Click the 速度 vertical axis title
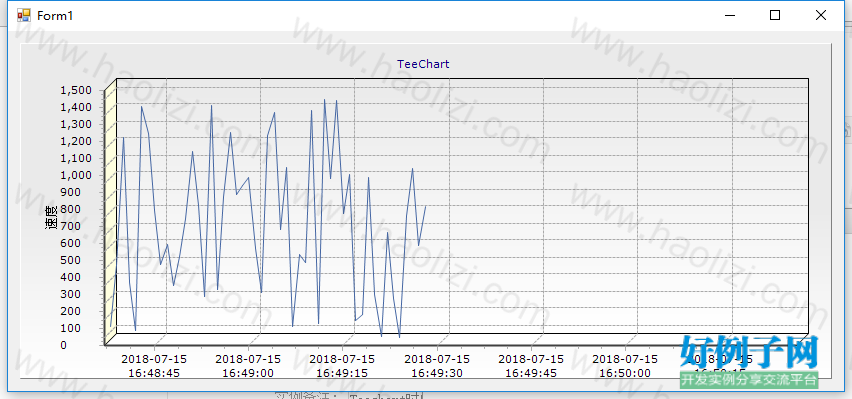Viewport: 852px width, 399px height. tap(51, 217)
